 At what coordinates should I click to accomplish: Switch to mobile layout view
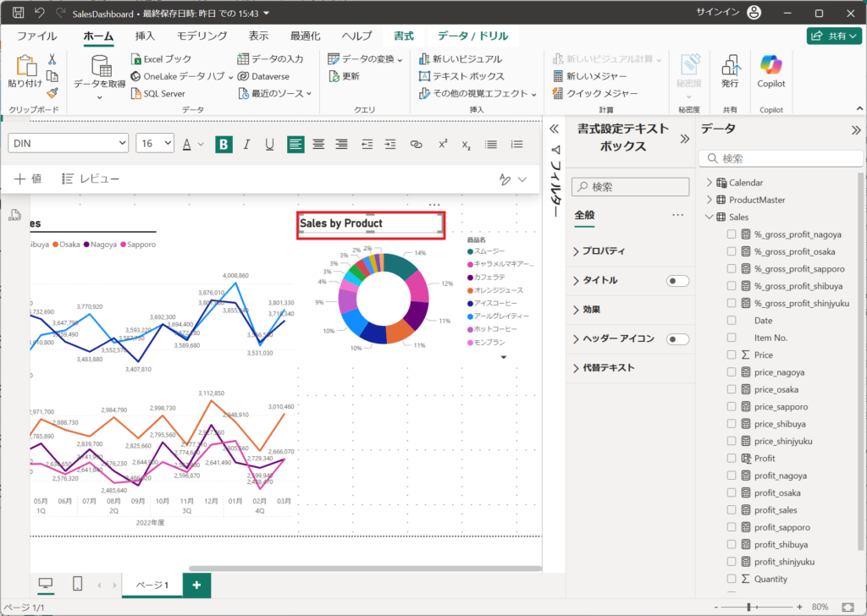77,583
